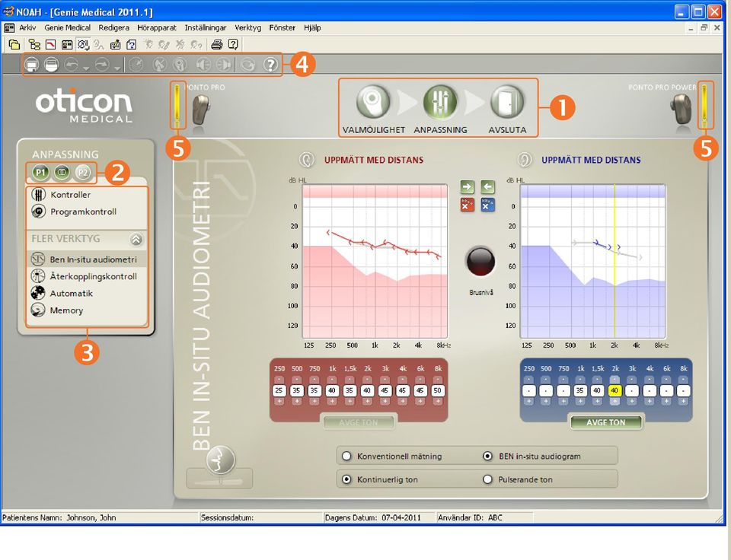Click the Brusnivå noise level indicator
This screenshot has width=731, height=560.
click(x=480, y=261)
